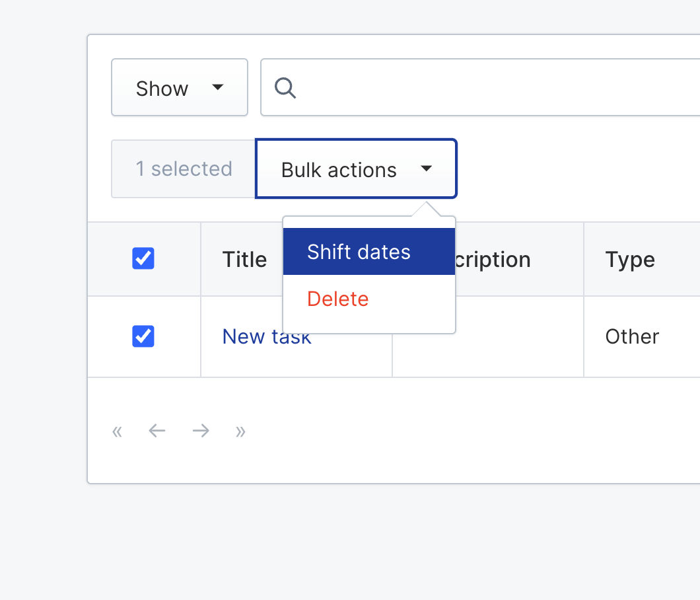This screenshot has height=600, width=700.
Task: Sort by the Type column header
Action: point(630,260)
